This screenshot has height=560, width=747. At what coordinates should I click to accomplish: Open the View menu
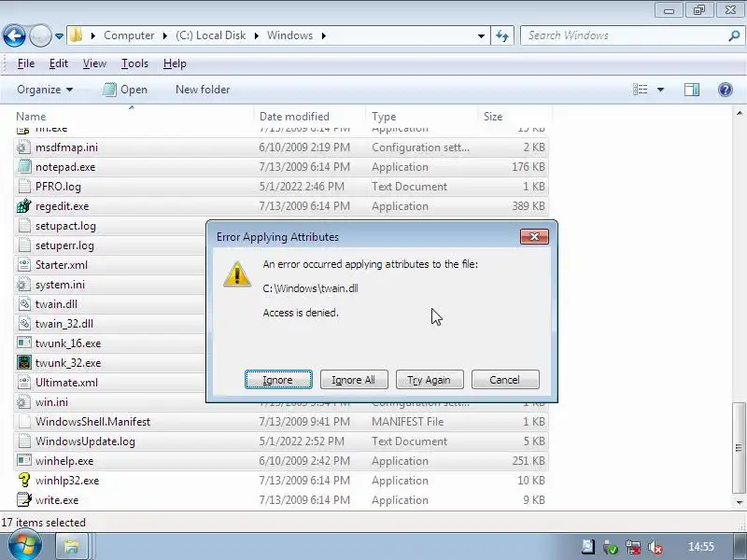(x=94, y=63)
